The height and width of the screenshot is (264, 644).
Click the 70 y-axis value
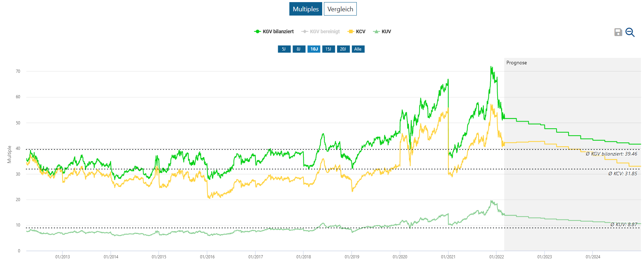point(18,71)
